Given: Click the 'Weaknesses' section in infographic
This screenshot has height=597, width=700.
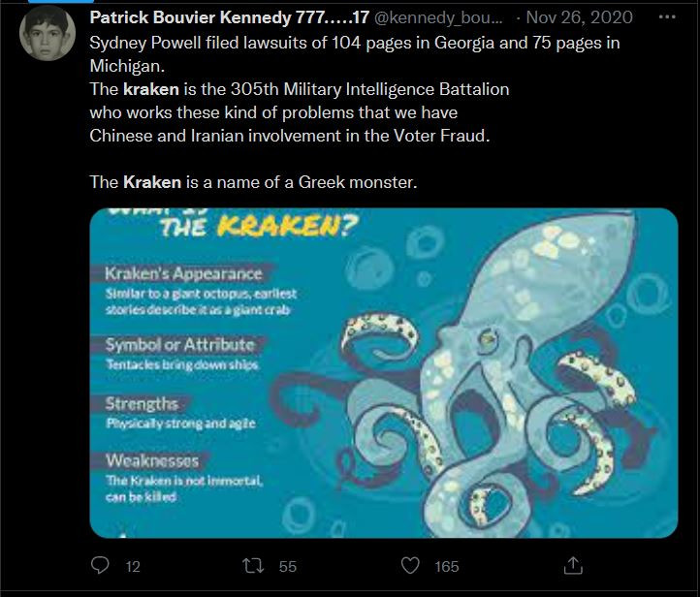Looking at the screenshot, I should coord(152,460).
